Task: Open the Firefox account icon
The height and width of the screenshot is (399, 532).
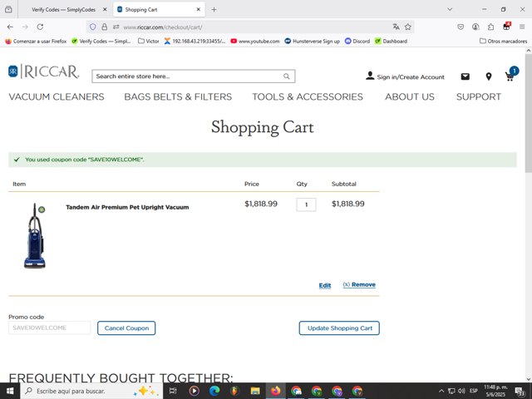Action: (x=475, y=27)
